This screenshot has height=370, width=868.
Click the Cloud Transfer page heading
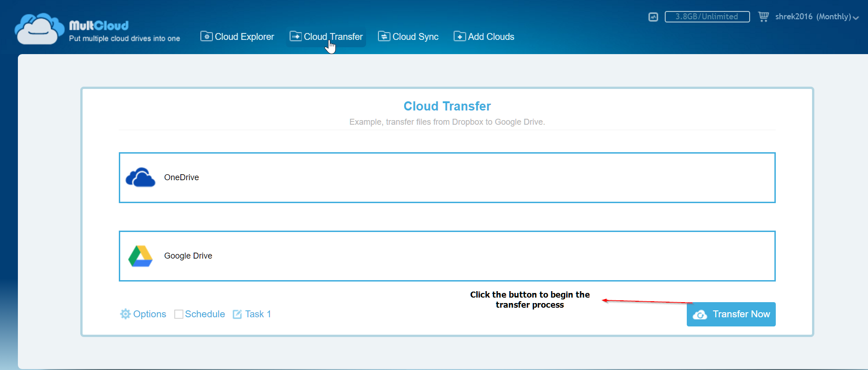pos(447,106)
